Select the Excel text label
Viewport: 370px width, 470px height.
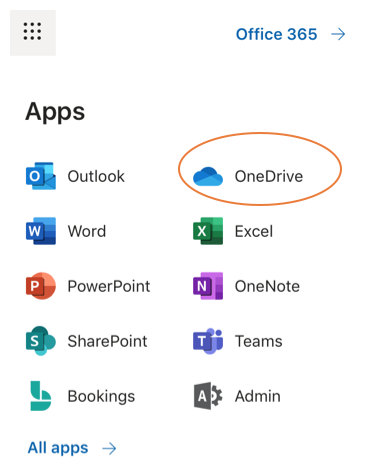pos(254,231)
